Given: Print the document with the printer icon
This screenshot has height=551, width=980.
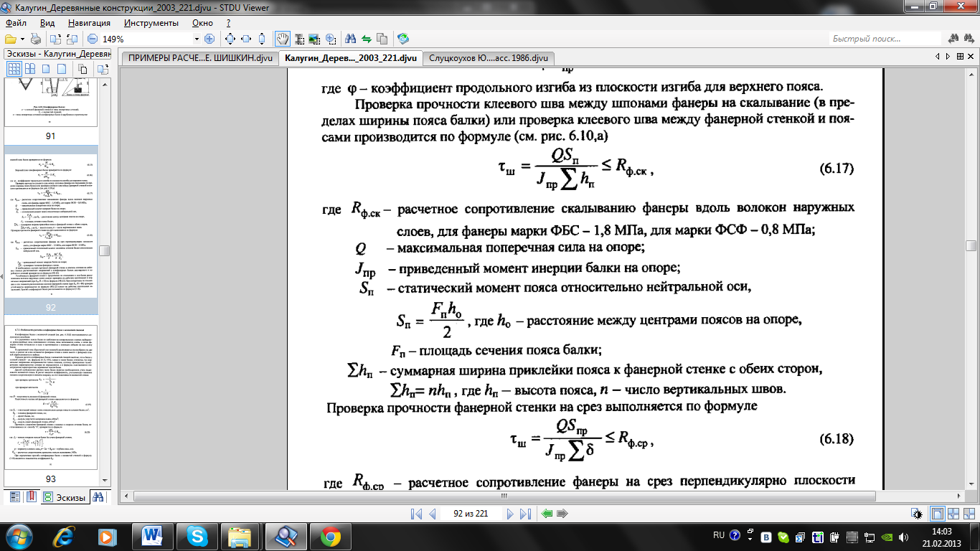Looking at the screenshot, I should click(35, 39).
